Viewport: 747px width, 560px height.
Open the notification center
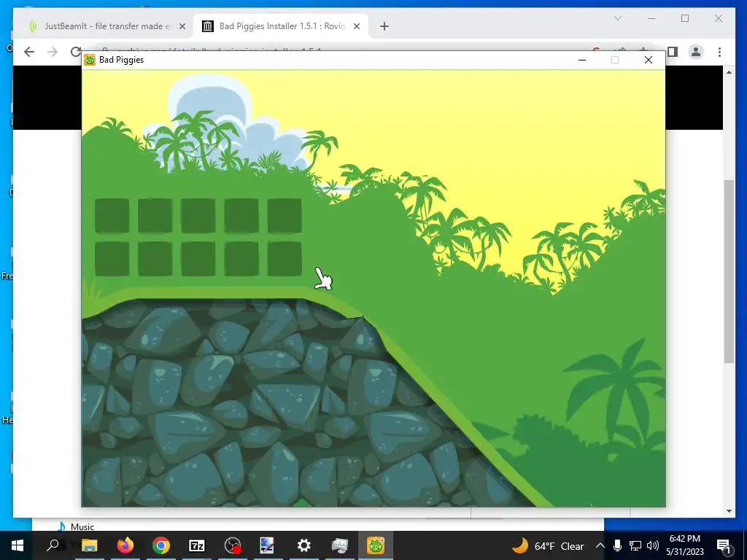724,545
